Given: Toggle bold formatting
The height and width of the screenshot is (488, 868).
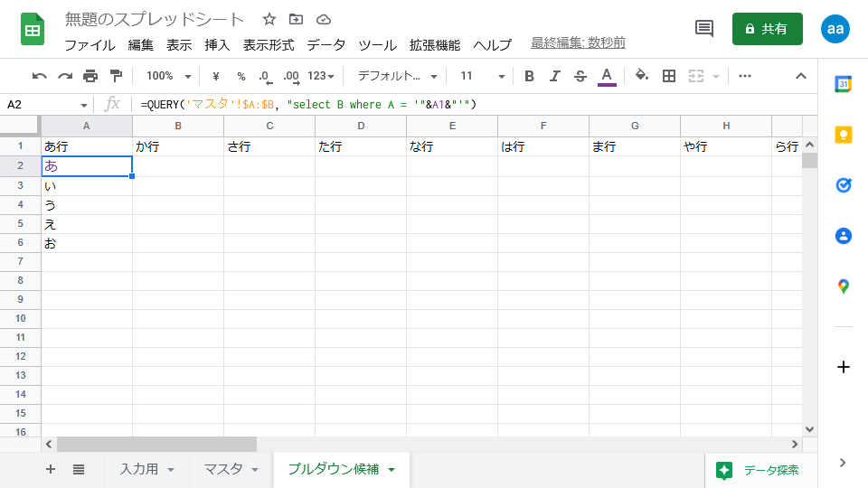Looking at the screenshot, I should tap(529, 76).
